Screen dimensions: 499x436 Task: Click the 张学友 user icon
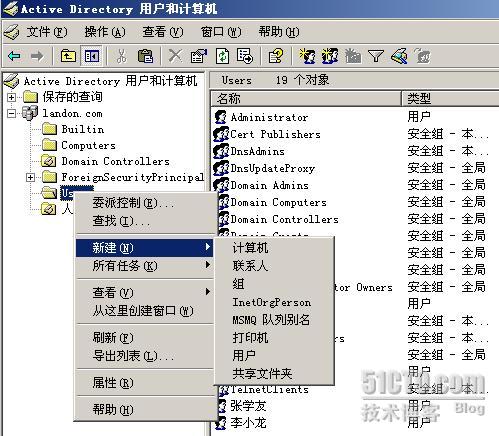coord(221,406)
